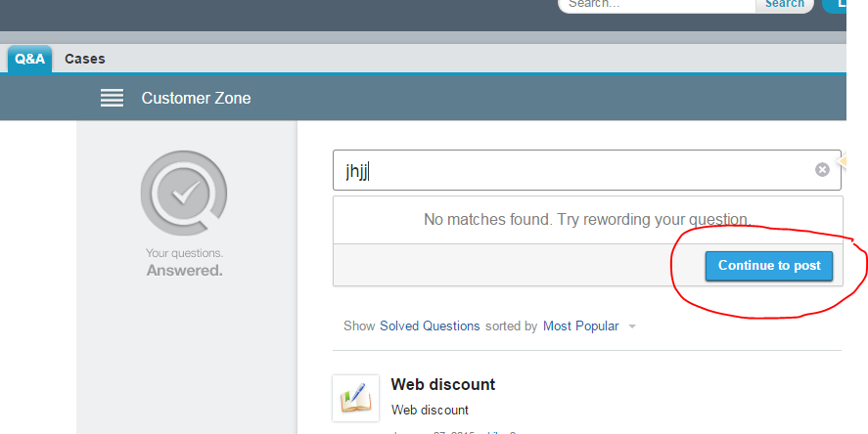The width and height of the screenshot is (868, 434).
Task: Expand the arrow next to Most Popular
Action: [632, 326]
